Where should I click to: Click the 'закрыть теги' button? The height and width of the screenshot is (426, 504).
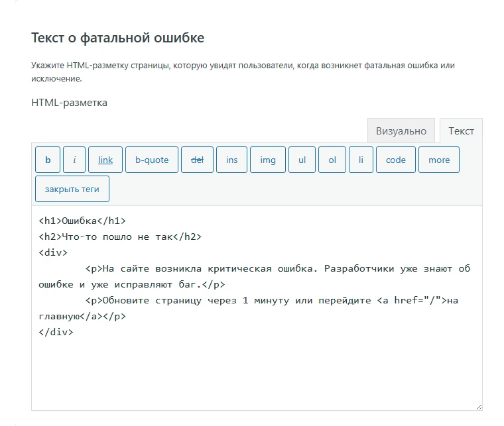click(72, 189)
